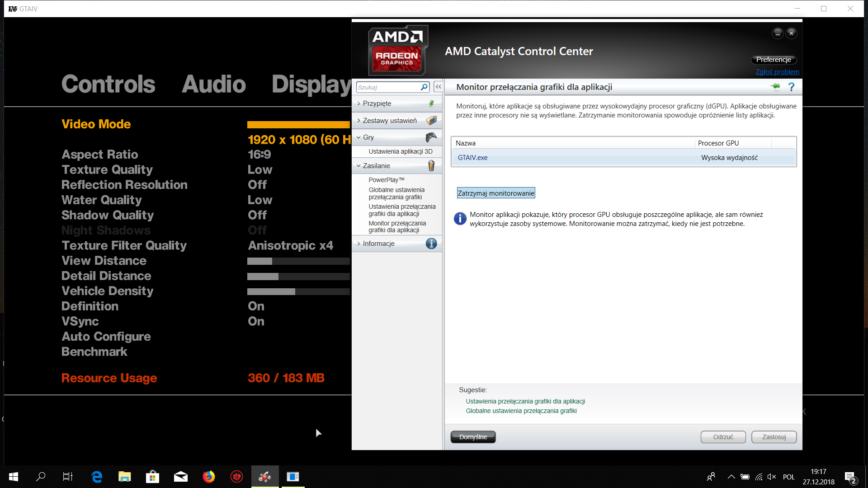Viewport: 868px width, 488px height.
Task: Select Monitor przełączania grafiki dla aplikacji in sidebar
Action: [x=397, y=227]
